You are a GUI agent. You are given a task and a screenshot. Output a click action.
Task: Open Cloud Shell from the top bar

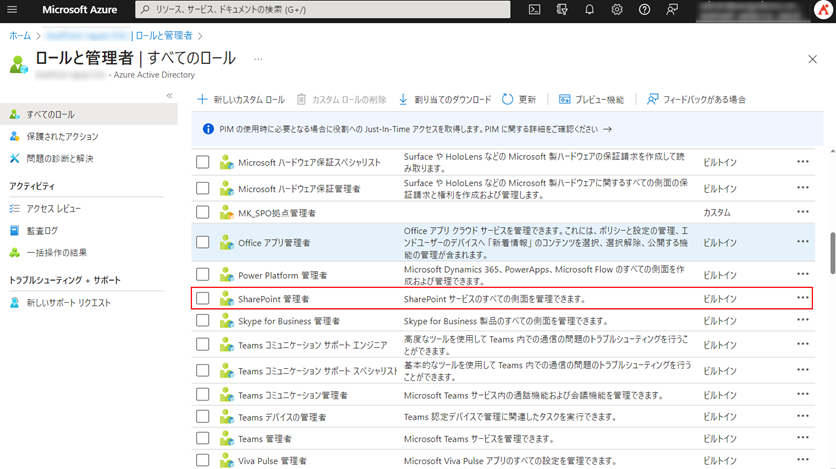pyautogui.click(x=534, y=10)
